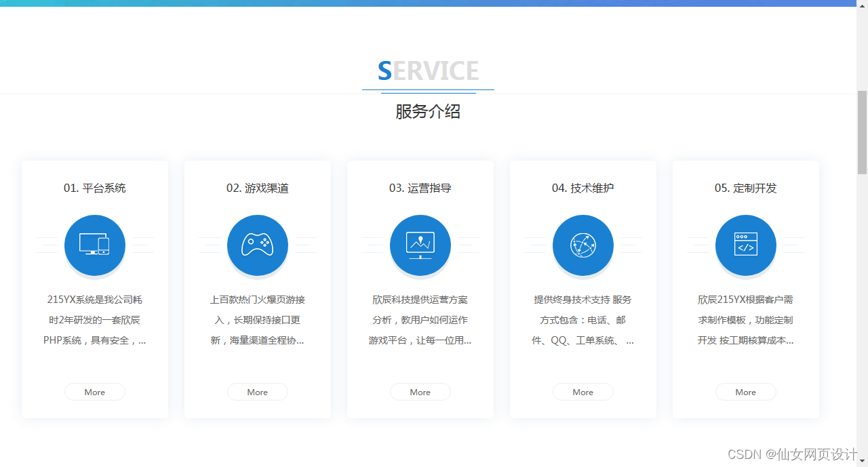Click the joystick icon on the second card
Viewport: 868px width, 467px height.
pos(258,245)
